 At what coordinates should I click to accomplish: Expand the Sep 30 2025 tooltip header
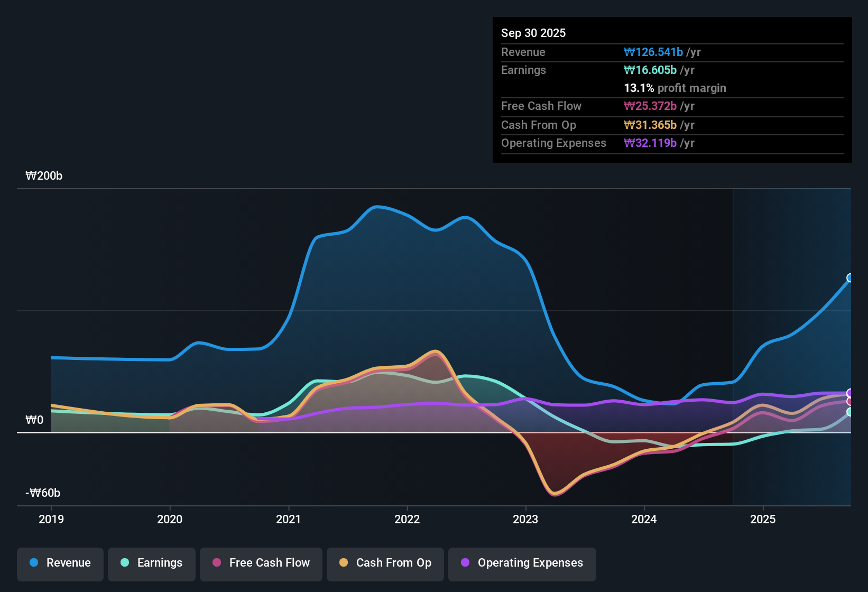tap(533, 33)
